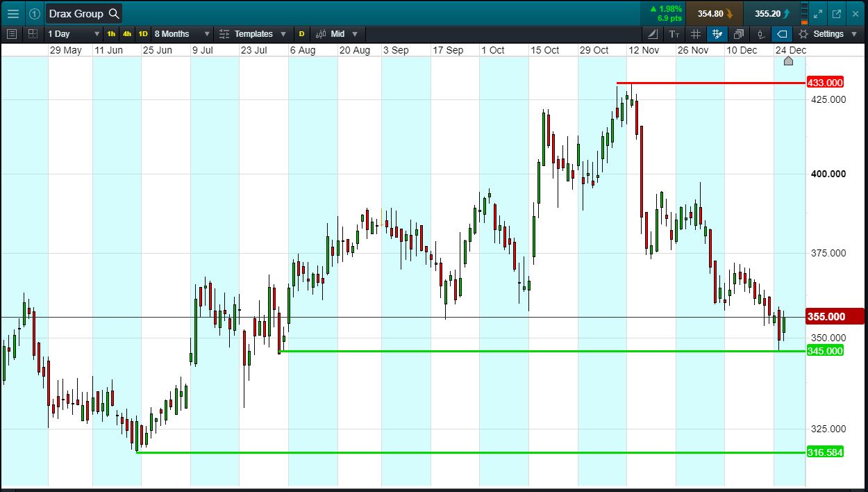Click the 400.000 price axis label
The image size is (868, 492).
click(828, 174)
